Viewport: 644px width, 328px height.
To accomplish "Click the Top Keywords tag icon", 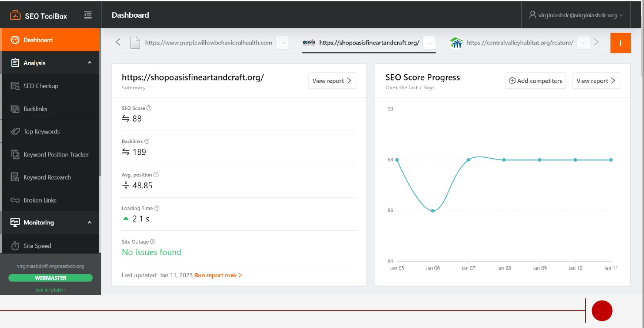I will [15, 132].
